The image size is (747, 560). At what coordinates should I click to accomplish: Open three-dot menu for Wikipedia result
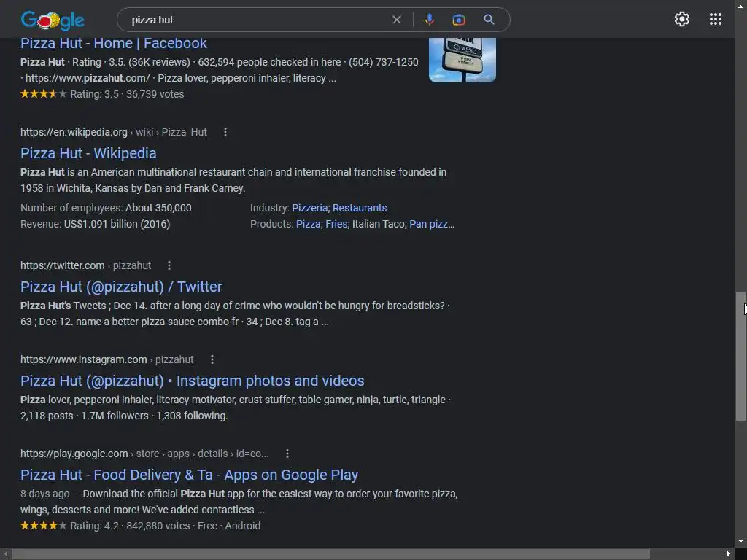(225, 132)
